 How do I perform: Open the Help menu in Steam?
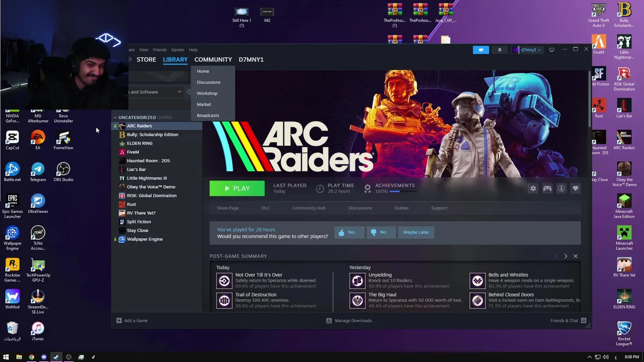(193, 50)
